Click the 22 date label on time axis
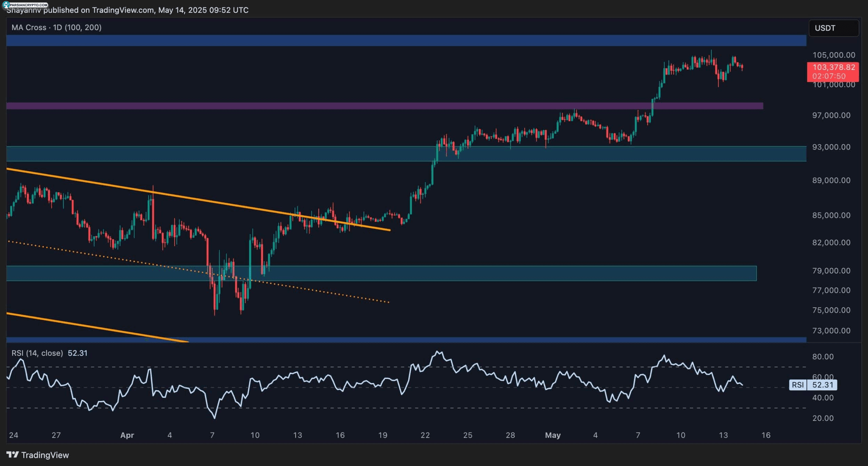The image size is (868, 466). click(425, 435)
